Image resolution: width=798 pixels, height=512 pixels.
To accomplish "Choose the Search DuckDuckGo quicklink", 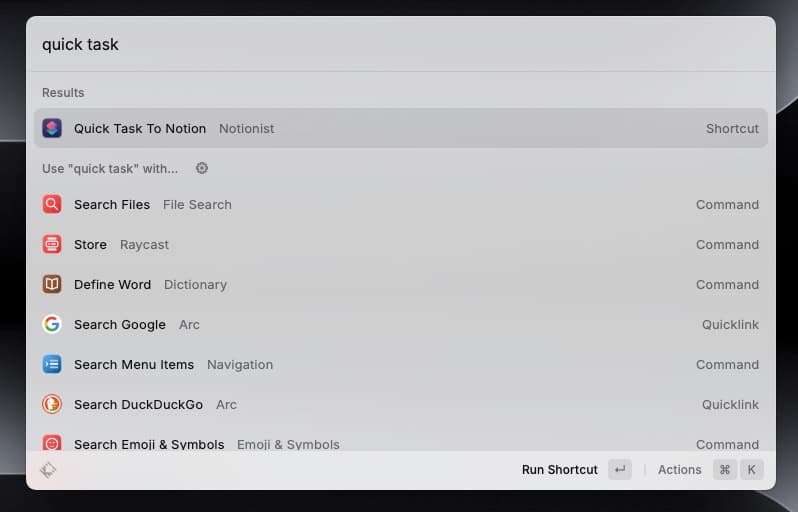I will (x=401, y=404).
